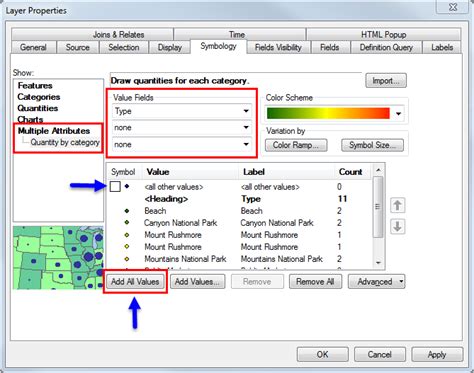Select Quantities in the Show list
The height and width of the screenshot is (373, 474).
pos(38,108)
